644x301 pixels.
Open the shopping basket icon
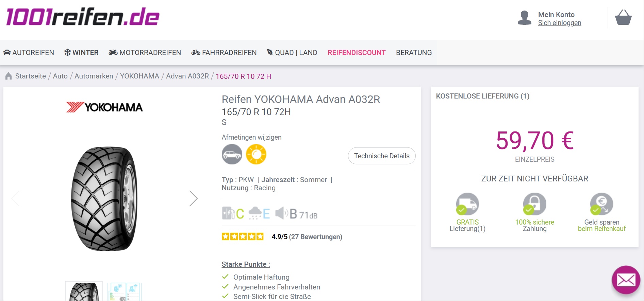coord(623,18)
